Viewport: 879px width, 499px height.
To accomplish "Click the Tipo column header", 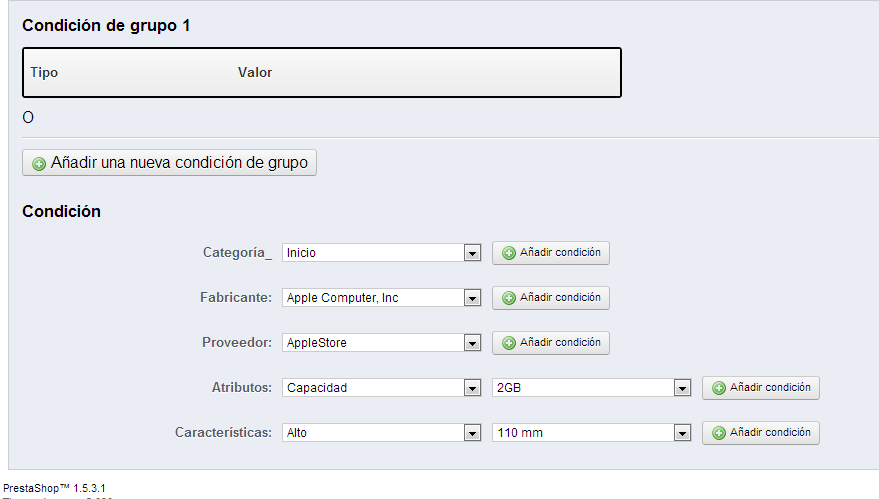I will (44, 73).
